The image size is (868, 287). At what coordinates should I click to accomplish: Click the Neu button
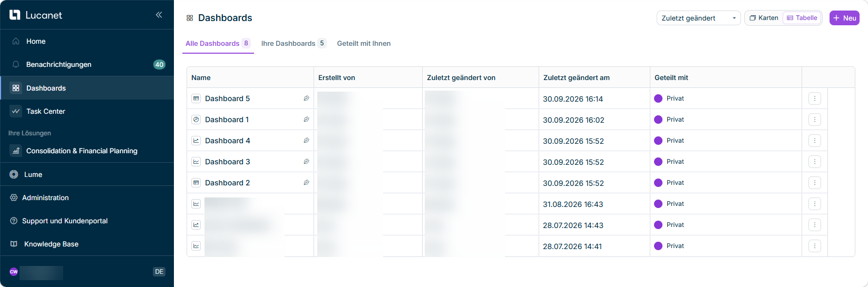[x=844, y=18]
